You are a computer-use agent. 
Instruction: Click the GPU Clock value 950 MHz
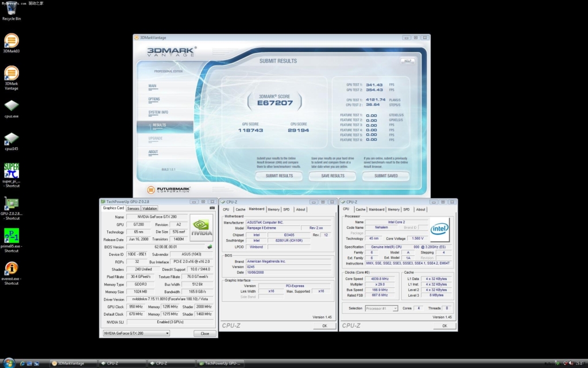136,307
